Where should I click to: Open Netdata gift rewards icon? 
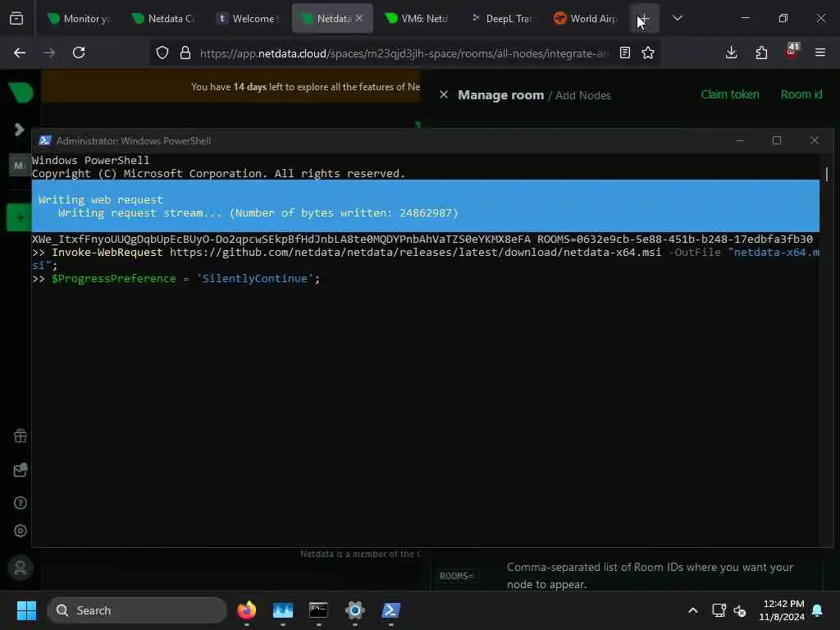pos(21,436)
